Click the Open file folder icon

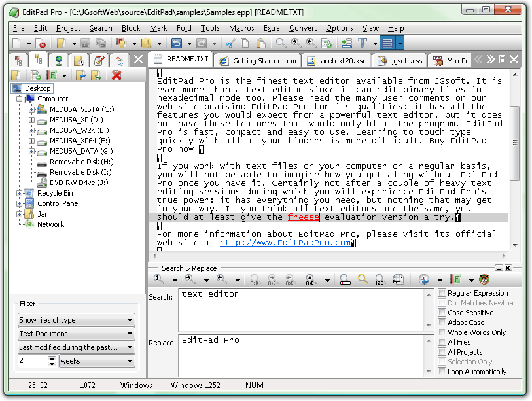pos(62,43)
